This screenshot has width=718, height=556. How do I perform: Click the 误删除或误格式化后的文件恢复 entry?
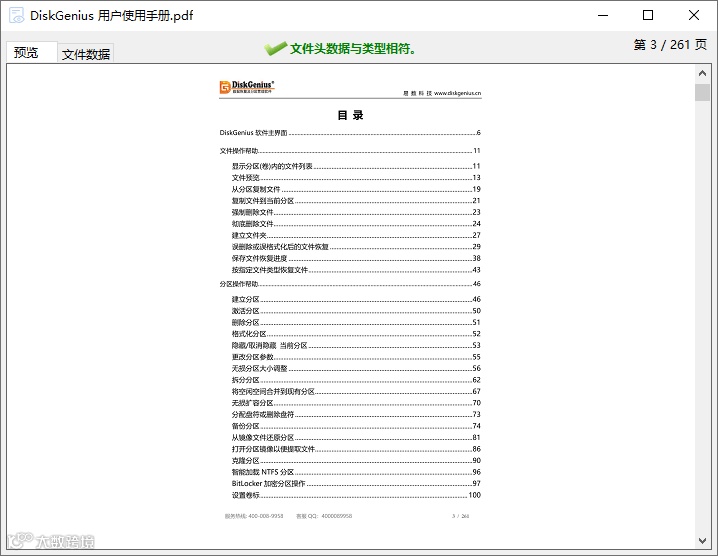[356, 247]
